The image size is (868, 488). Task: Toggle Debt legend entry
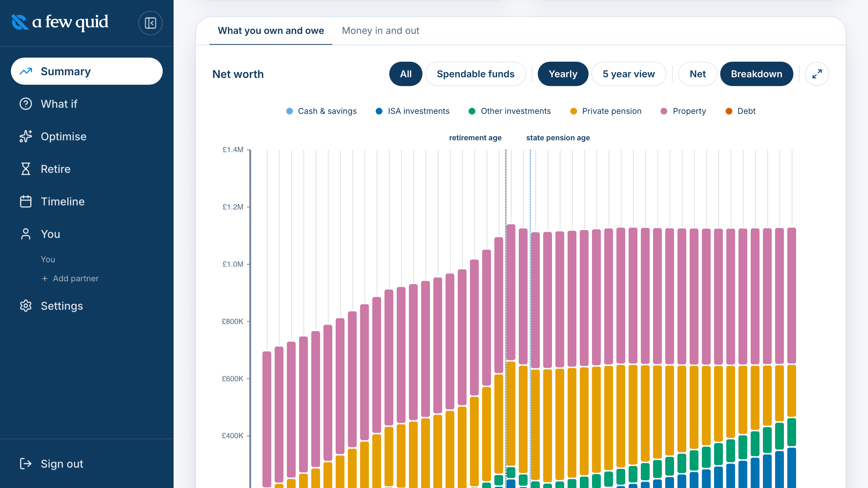tap(741, 111)
